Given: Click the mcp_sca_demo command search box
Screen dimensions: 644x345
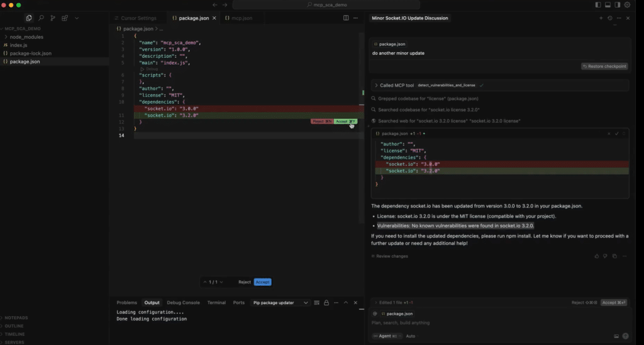Looking at the screenshot, I should (326, 5).
